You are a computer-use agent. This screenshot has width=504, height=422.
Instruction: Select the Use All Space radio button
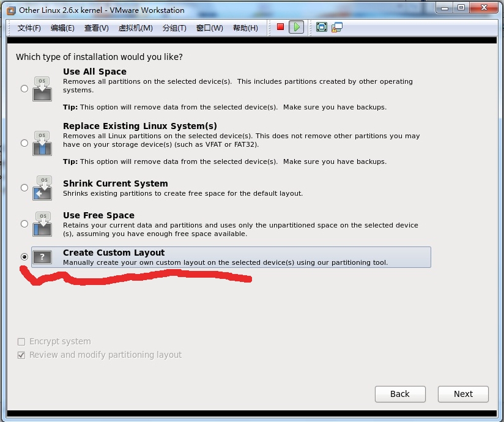(x=24, y=89)
